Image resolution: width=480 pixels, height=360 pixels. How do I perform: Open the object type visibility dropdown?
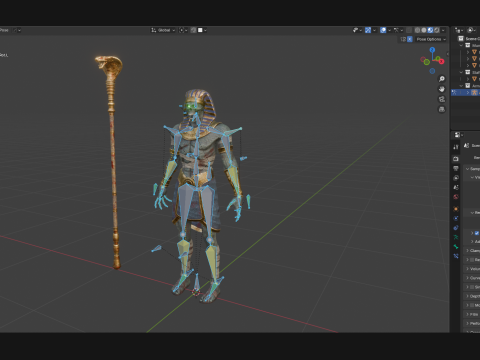click(358, 30)
